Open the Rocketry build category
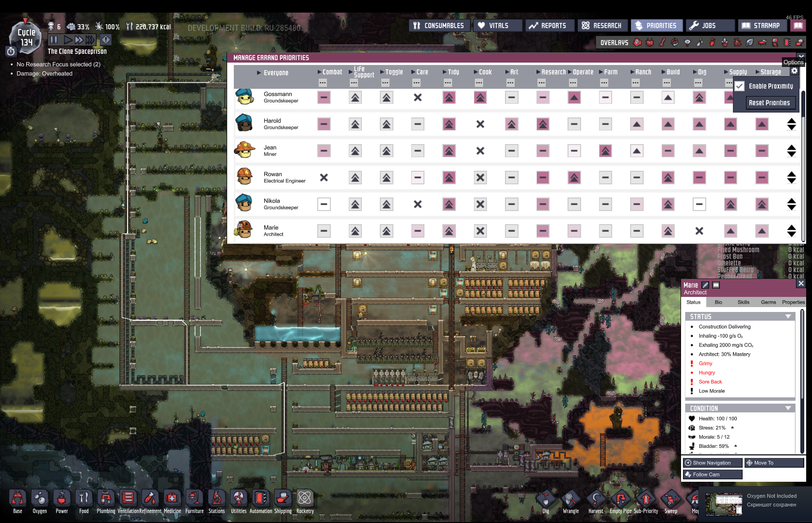 tap(305, 499)
